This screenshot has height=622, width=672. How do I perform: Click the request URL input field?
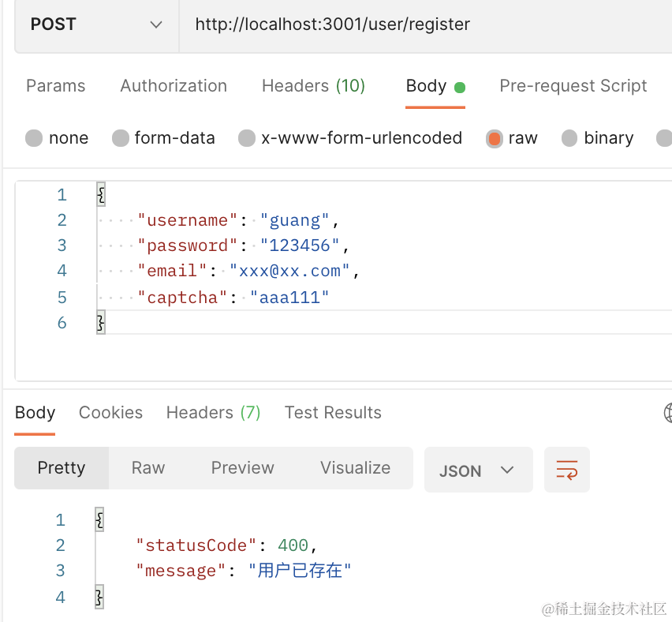[x=426, y=24]
